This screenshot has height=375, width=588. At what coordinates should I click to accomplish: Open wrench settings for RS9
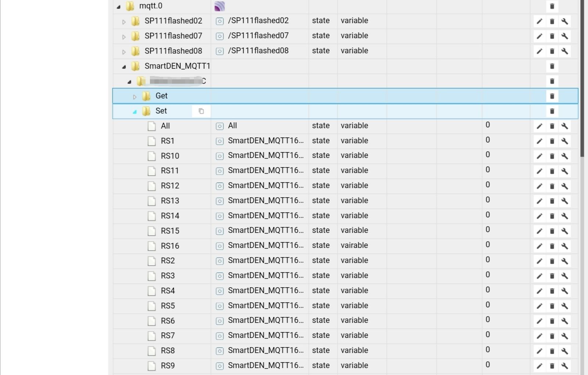[564, 366]
